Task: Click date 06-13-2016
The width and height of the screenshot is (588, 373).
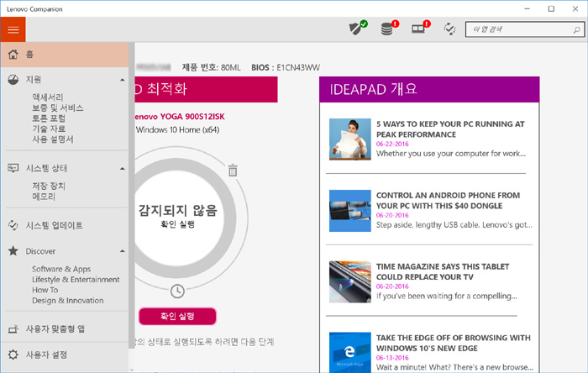Action: tap(392, 358)
